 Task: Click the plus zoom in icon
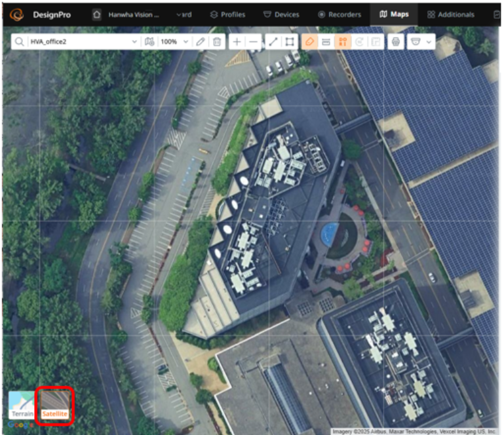coord(237,42)
